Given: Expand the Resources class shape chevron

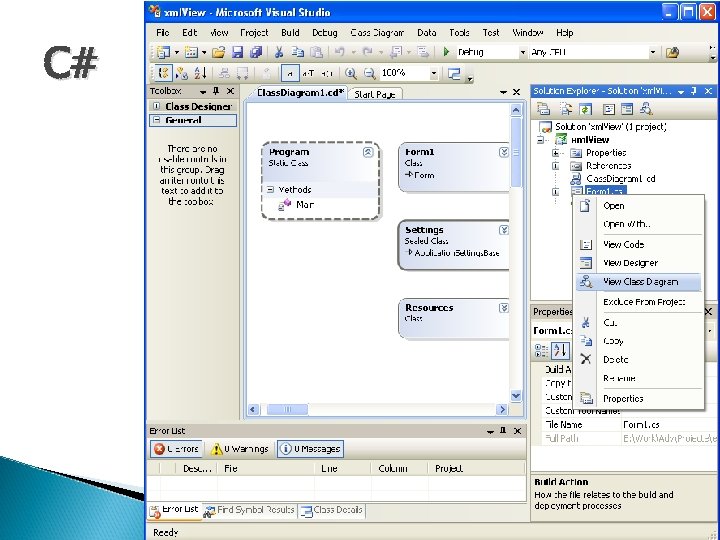Looking at the screenshot, I should pos(503,308).
